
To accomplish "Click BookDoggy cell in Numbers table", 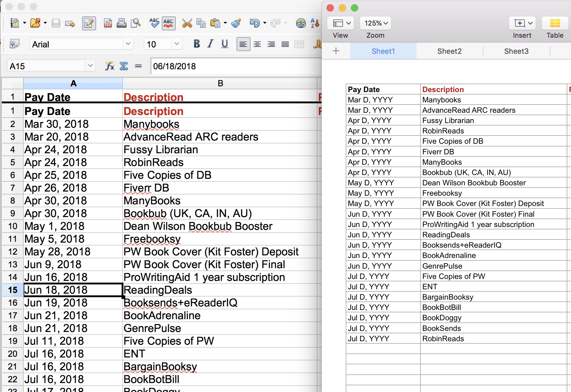I will point(494,318).
